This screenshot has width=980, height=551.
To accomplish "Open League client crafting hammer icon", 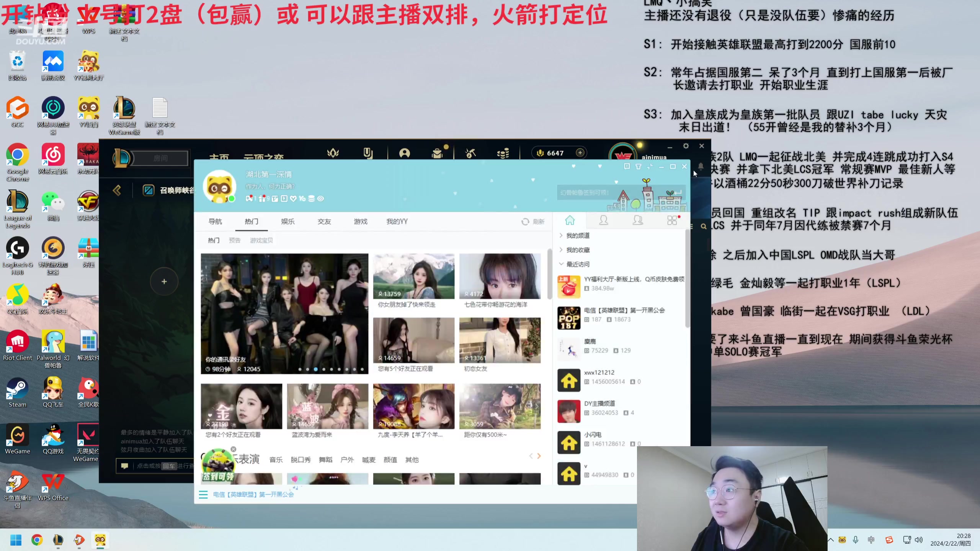I will (470, 153).
